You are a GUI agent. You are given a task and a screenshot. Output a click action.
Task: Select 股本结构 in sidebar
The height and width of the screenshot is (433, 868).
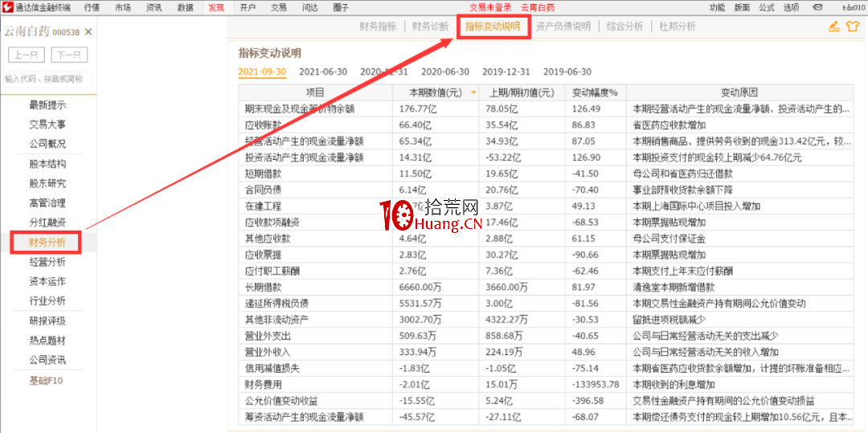coord(47,164)
